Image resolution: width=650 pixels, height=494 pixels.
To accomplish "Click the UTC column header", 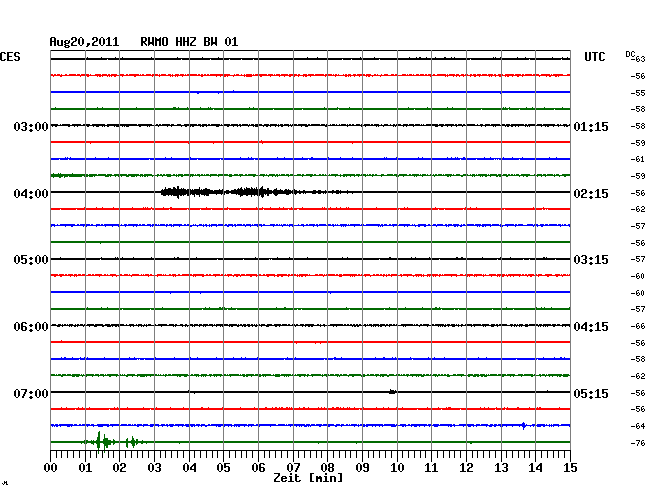I will click(594, 57).
